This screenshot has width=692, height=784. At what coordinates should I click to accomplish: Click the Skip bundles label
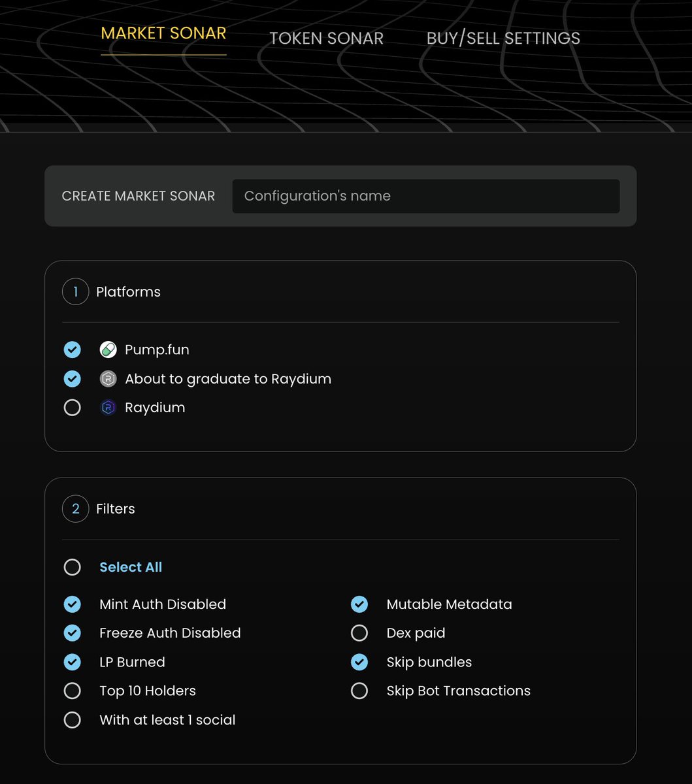(429, 662)
